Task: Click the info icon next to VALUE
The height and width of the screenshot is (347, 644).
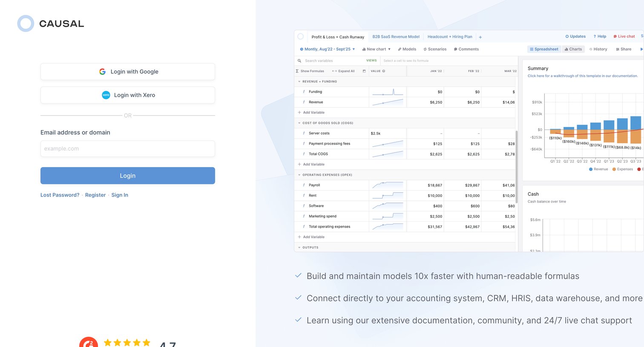Action: (x=384, y=71)
